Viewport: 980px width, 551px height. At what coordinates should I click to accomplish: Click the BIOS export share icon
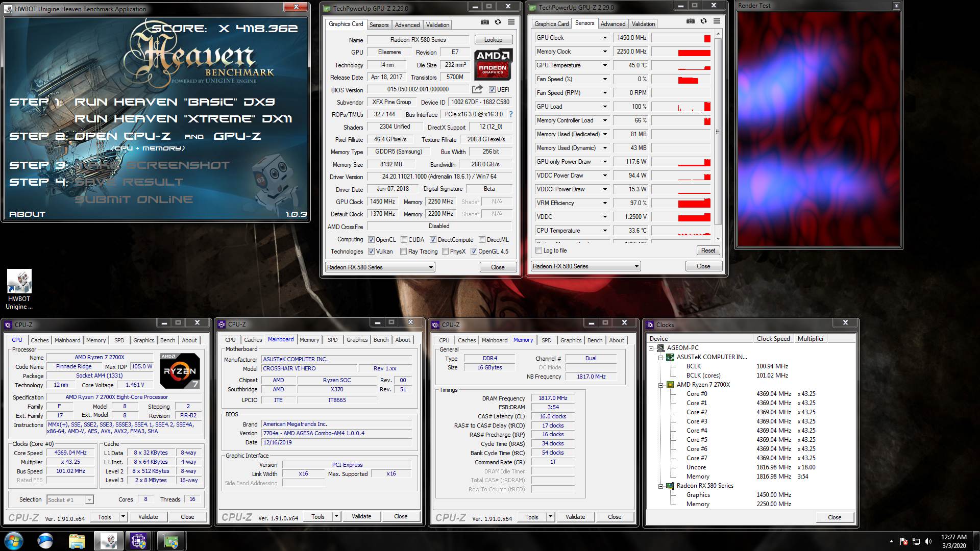477,89
